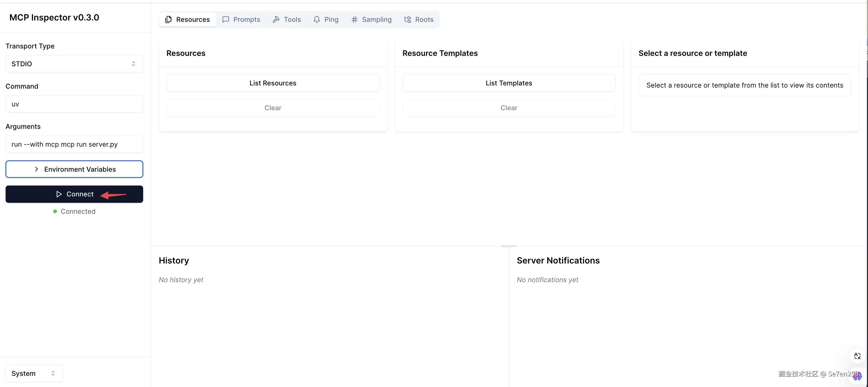The height and width of the screenshot is (387, 868).
Task: Expand the Environment Variables section
Action: pos(74,169)
